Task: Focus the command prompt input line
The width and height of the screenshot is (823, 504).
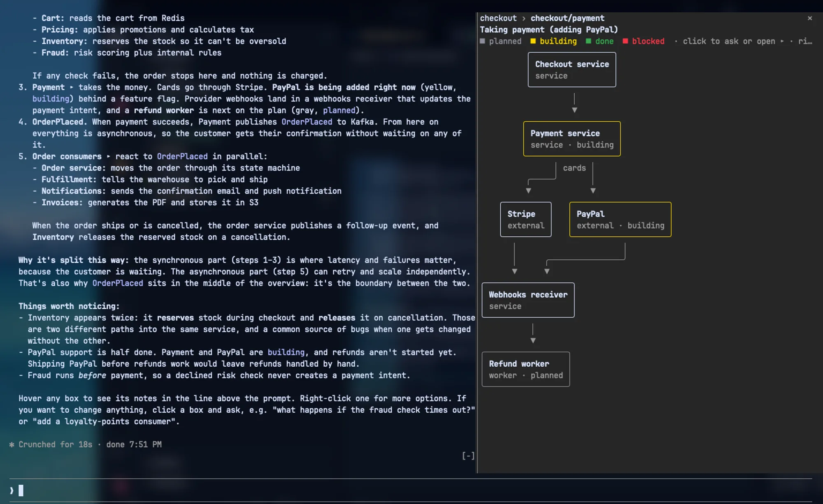Action: 410,490
